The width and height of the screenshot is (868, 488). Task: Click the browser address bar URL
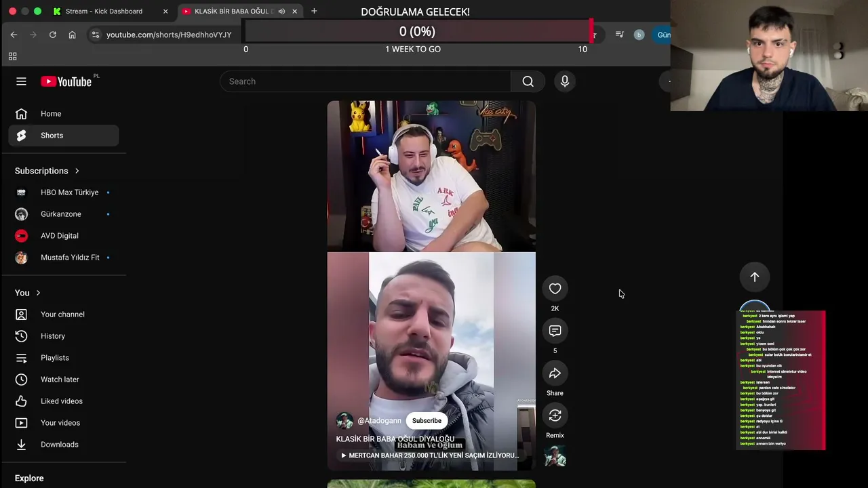(x=169, y=35)
